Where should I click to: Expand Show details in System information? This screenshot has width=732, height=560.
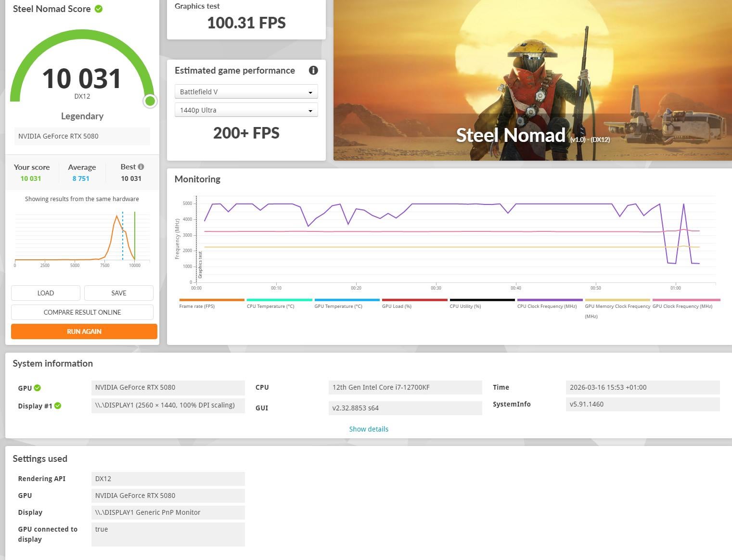tap(369, 429)
